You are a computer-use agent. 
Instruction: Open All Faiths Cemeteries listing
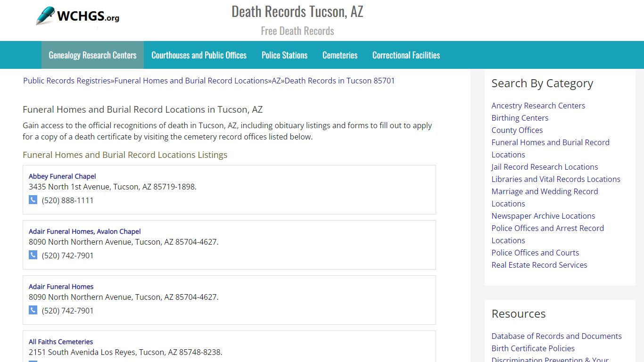(x=61, y=342)
